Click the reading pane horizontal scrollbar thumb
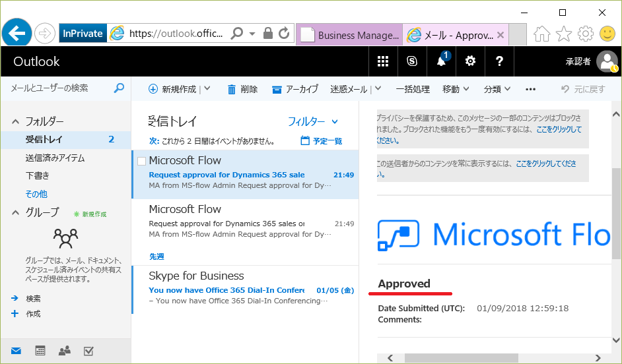This screenshot has width=622, height=364. tap(462, 357)
